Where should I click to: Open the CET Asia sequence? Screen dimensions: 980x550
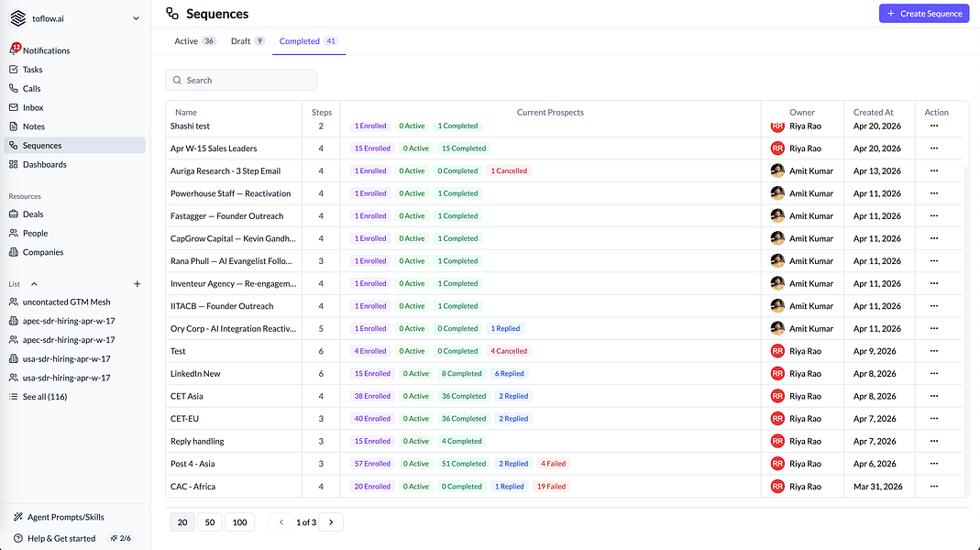187,396
